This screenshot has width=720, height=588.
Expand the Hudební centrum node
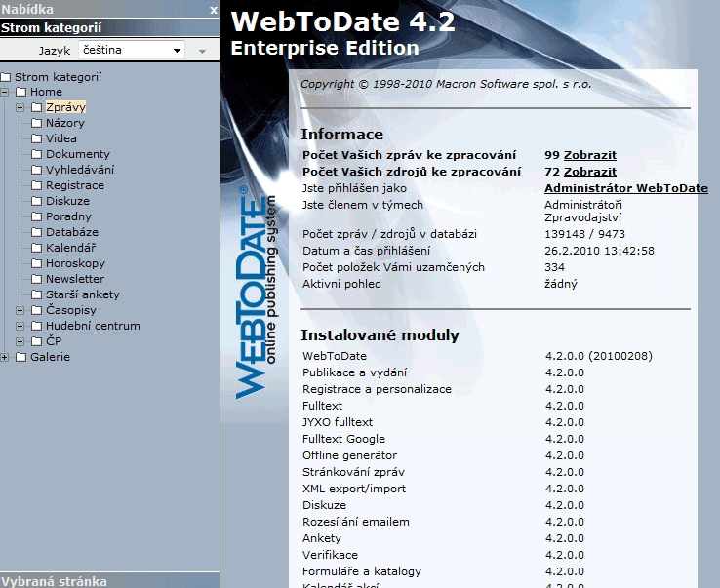pos(20,326)
